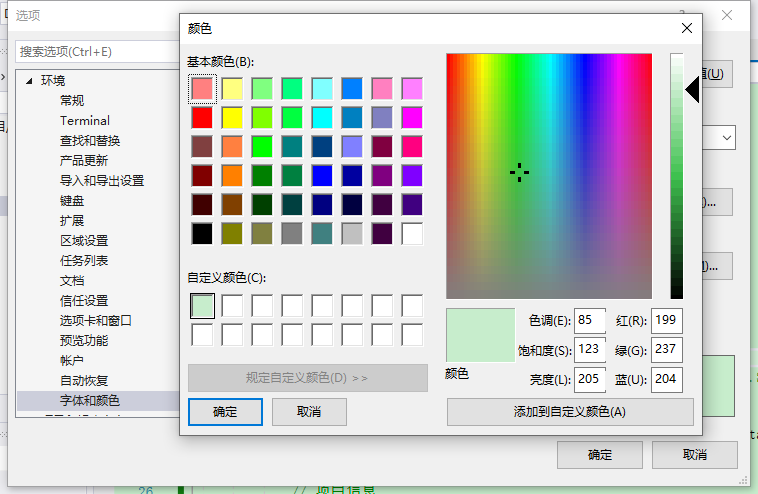Viewport: 758px width, 494px height.
Task: Move the luminance slider arrow
Action: click(x=692, y=89)
